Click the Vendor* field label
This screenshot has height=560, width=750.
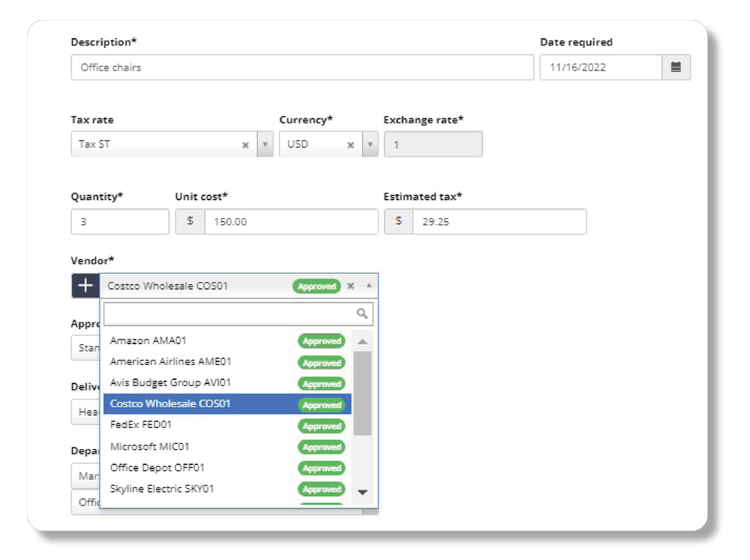[x=92, y=261]
